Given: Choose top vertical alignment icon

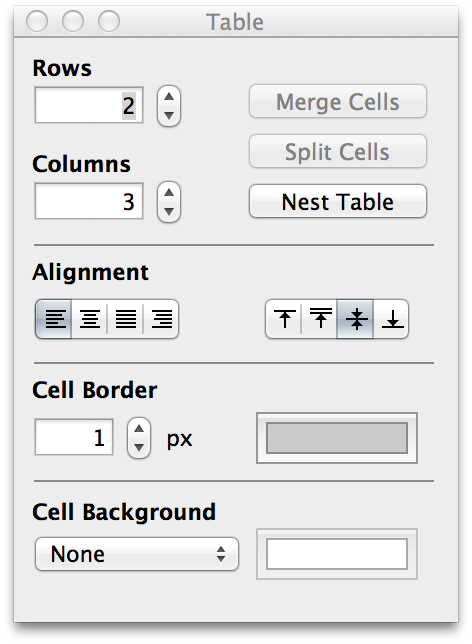Looking at the screenshot, I should [284, 319].
